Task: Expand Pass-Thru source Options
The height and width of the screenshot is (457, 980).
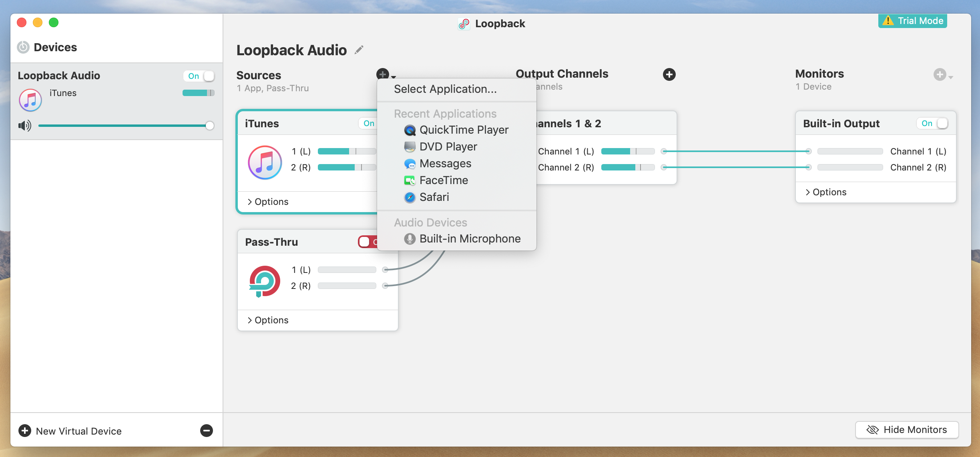Action: [268, 320]
